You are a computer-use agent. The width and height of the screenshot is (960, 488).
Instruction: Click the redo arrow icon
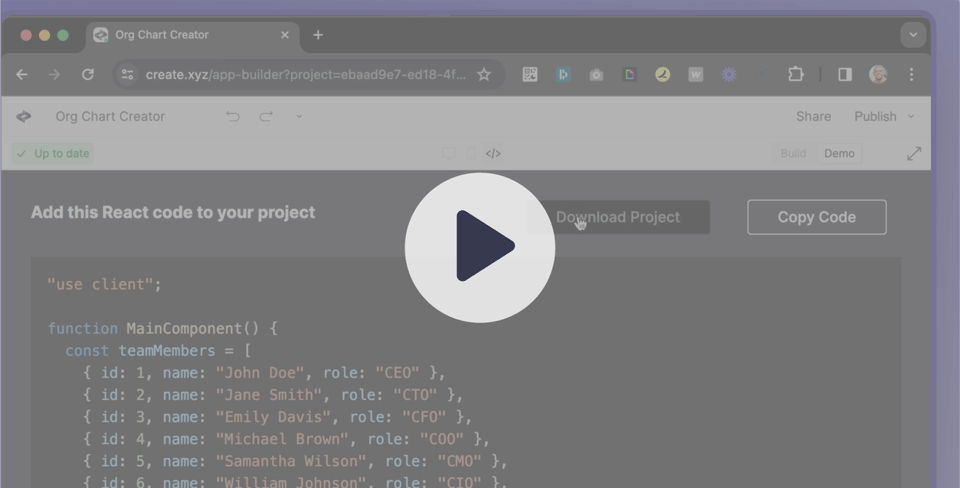(266, 116)
